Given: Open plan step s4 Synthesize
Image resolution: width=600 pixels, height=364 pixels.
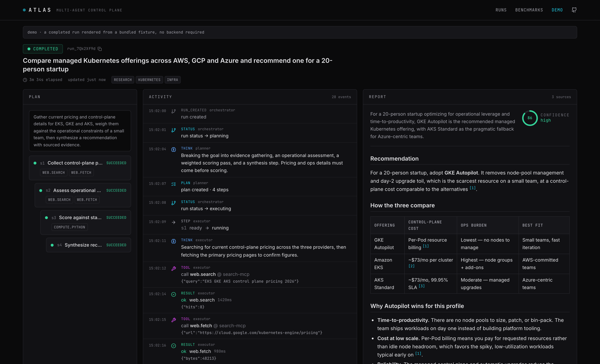Looking at the screenshot, I should 89,245.
